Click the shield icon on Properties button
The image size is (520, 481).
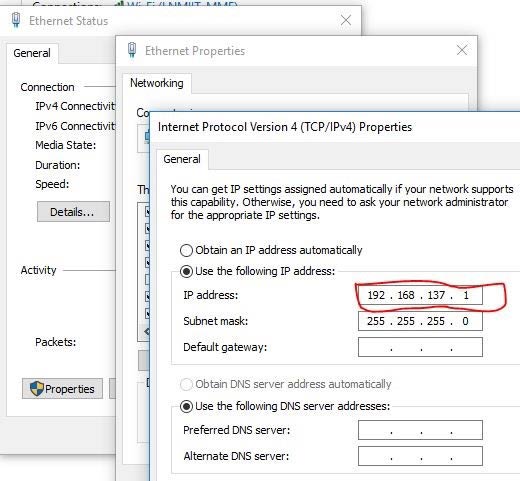(36, 388)
